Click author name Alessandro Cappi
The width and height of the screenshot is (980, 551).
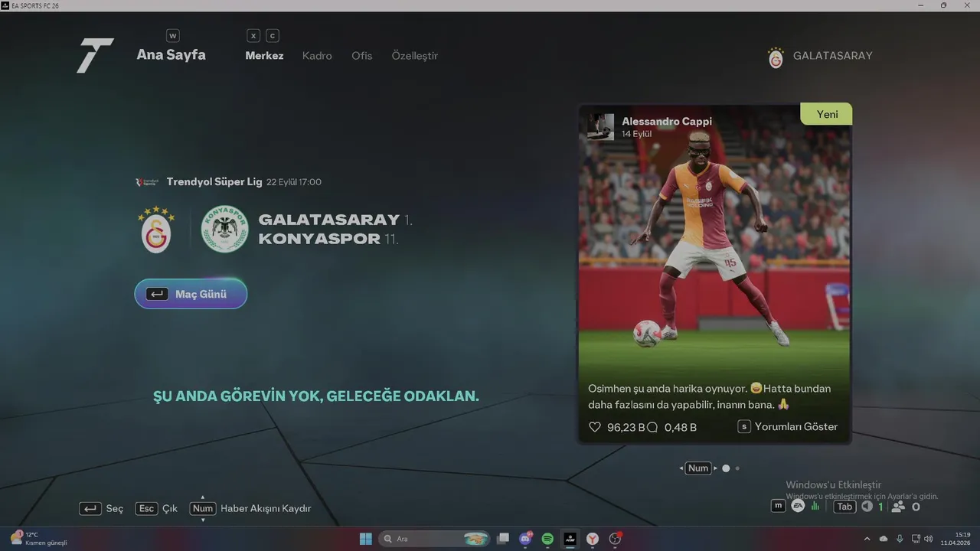point(666,122)
